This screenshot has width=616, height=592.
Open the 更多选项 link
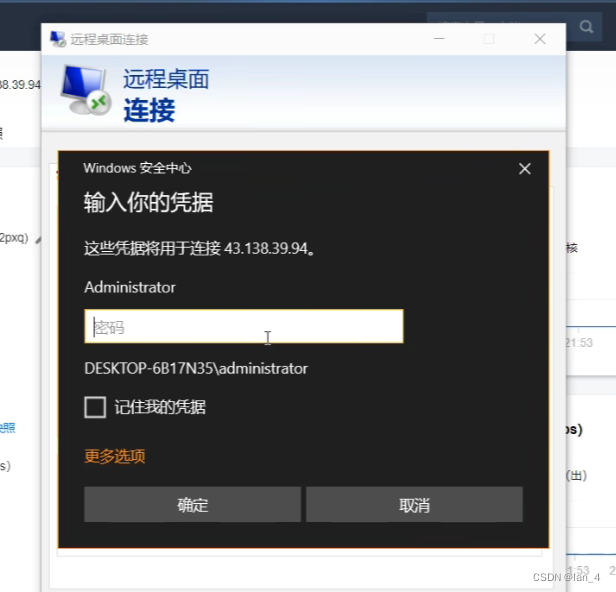point(115,456)
